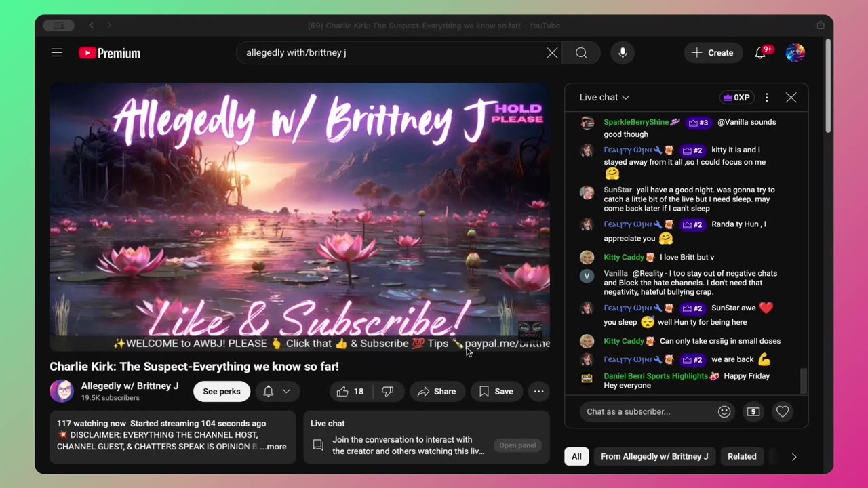Screen dimensions: 868x488
Task: Select the All filter chip
Action: [x=576, y=457]
